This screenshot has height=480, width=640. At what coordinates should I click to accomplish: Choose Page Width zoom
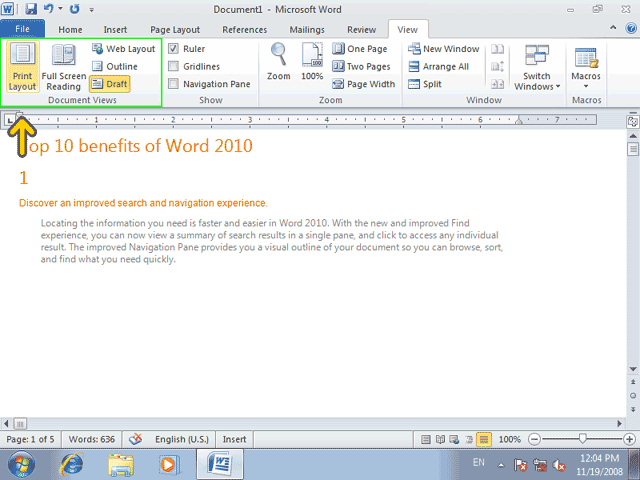[x=364, y=84]
